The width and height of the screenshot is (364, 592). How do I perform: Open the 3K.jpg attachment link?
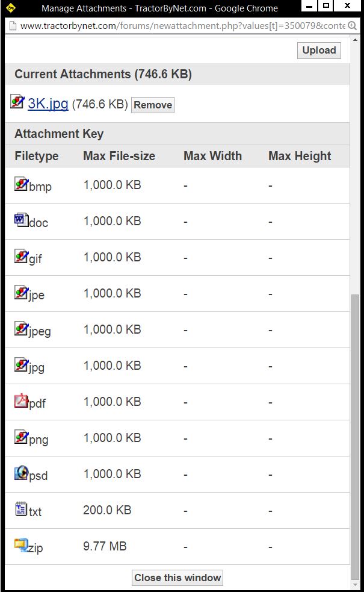coord(48,103)
